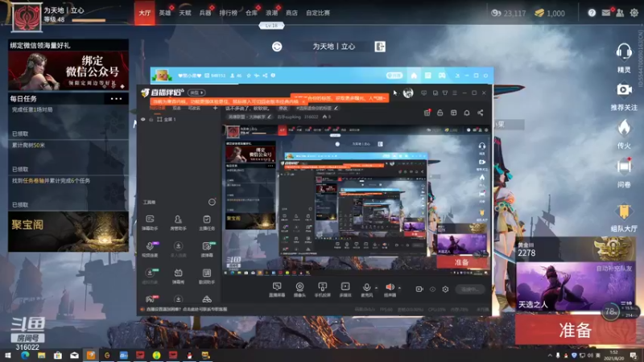Toggle the preview eye icon in bottom bar
Image resolution: width=644 pixels, height=362 pixels.
pos(432,290)
